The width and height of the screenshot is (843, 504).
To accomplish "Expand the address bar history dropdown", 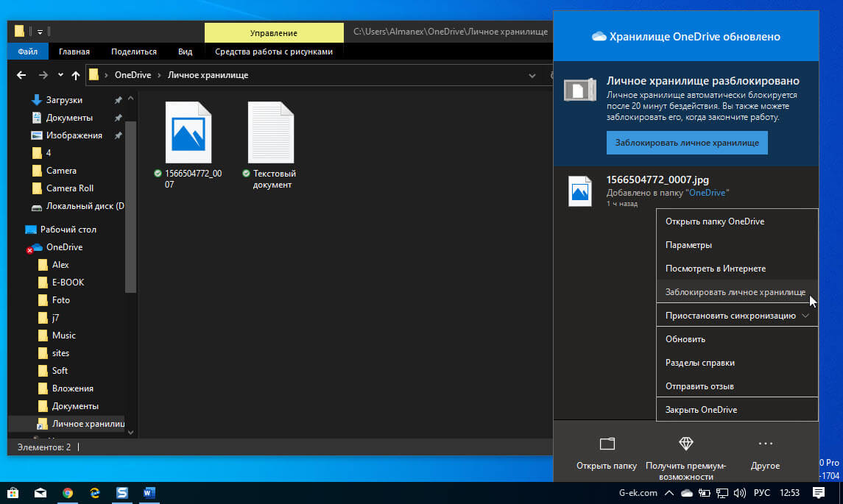I will pyautogui.click(x=532, y=76).
